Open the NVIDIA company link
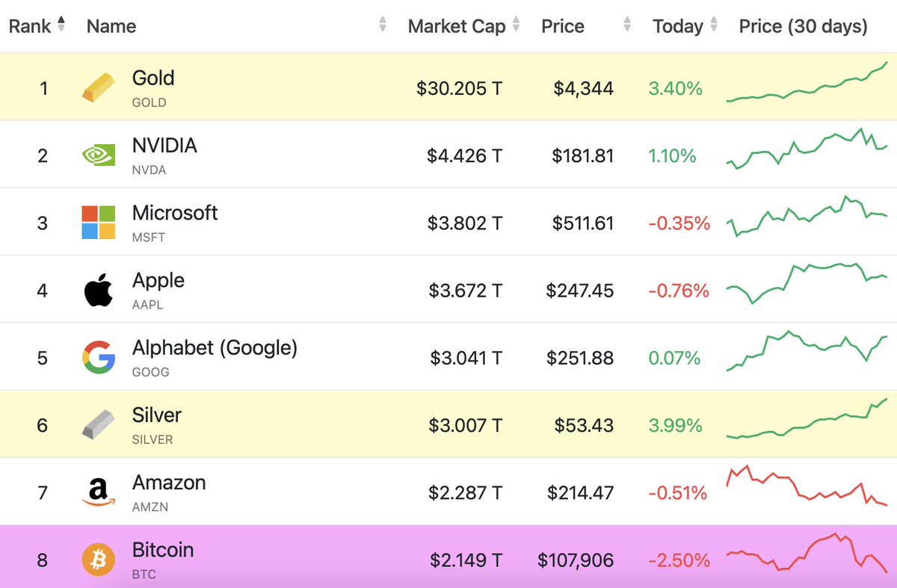Viewport: 897px width, 588px height. coord(164,145)
